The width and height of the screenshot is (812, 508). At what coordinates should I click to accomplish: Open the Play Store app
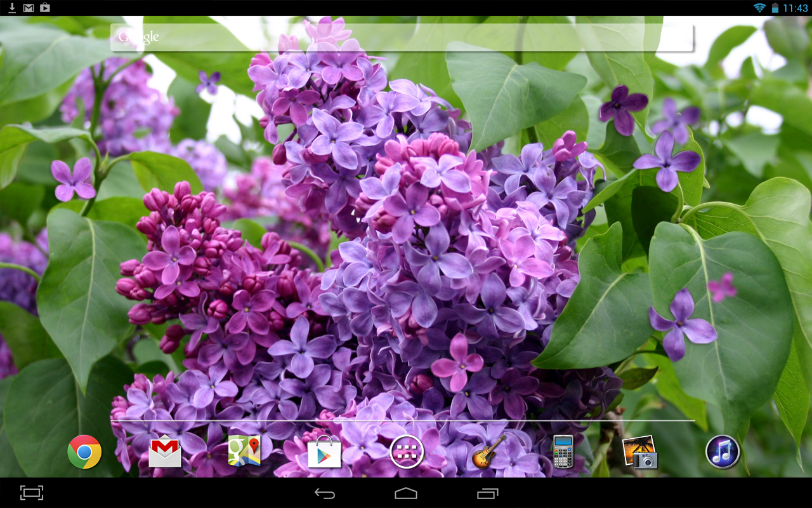324,452
